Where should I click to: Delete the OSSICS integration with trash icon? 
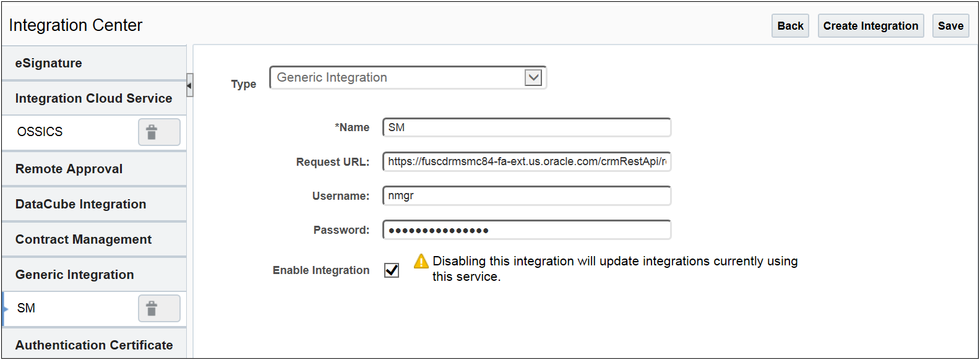coord(159,132)
